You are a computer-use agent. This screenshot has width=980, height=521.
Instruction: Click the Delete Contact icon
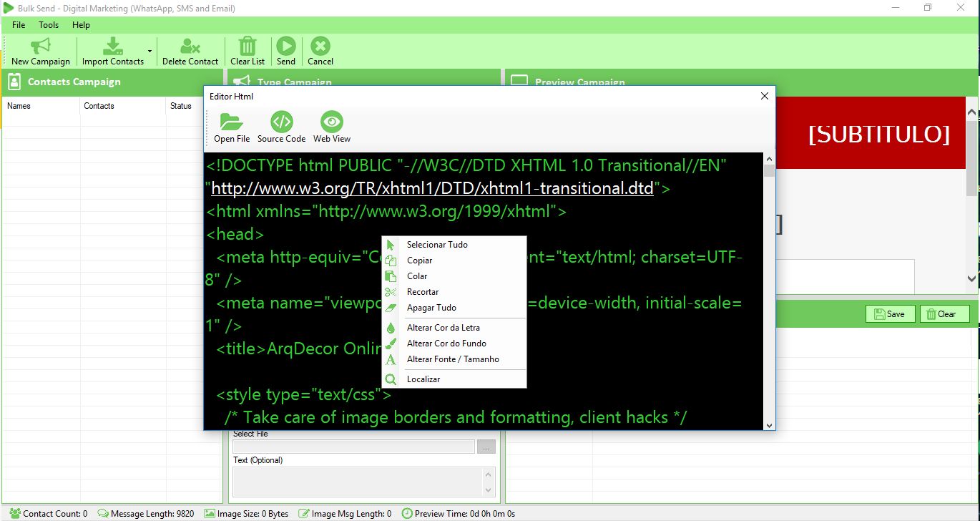[x=190, y=47]
